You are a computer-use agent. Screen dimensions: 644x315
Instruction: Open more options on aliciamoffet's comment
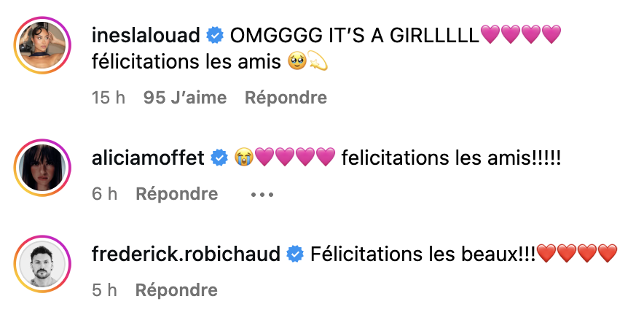[262, 194]
